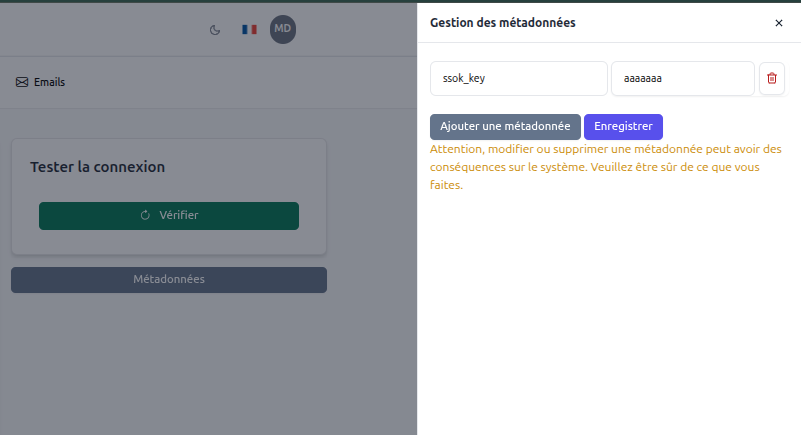Click the dimmed backdrop left of the panel
This screenshot has height=435, width=801.
pos(200,370)
